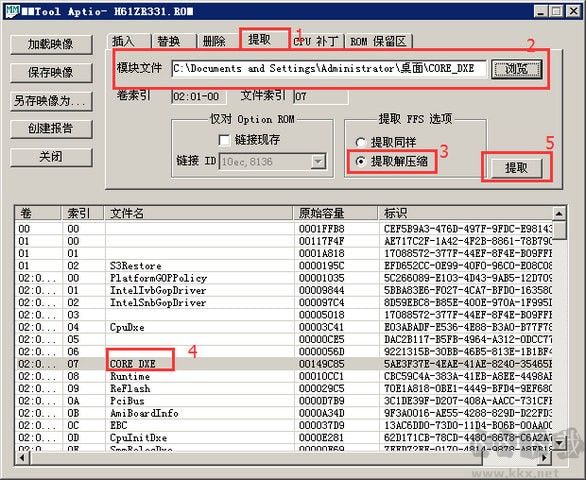Click GUID starting AE717C2F-1A42
The width and height of the screenshot is (586, 480).
[468, 241]
